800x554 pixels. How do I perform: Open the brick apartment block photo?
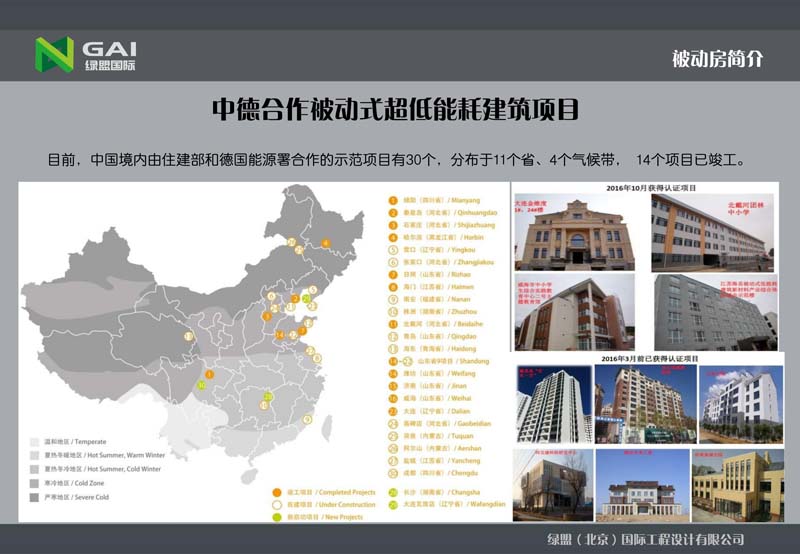pyautogui.click(x=645, y=404)
